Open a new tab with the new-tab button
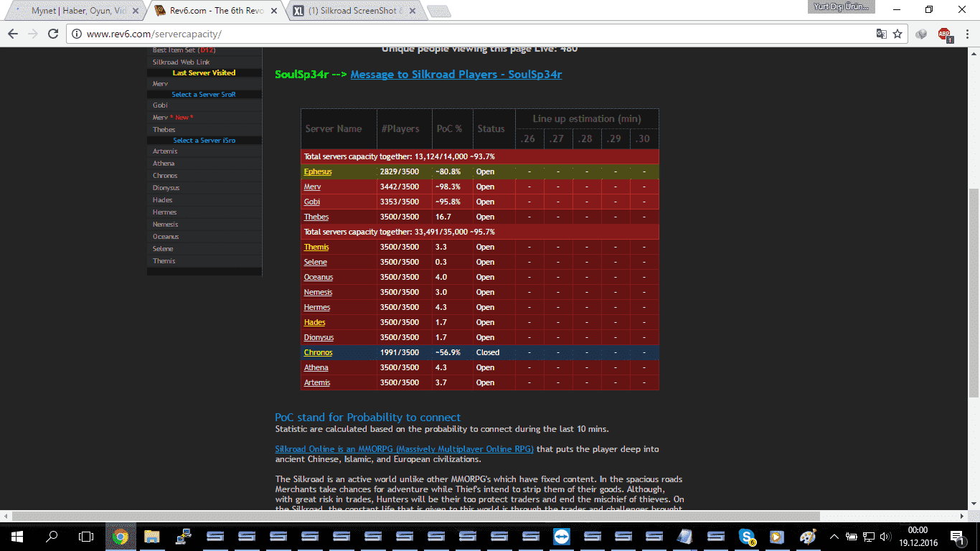980x551 pixels. click(x=438, y=11)
